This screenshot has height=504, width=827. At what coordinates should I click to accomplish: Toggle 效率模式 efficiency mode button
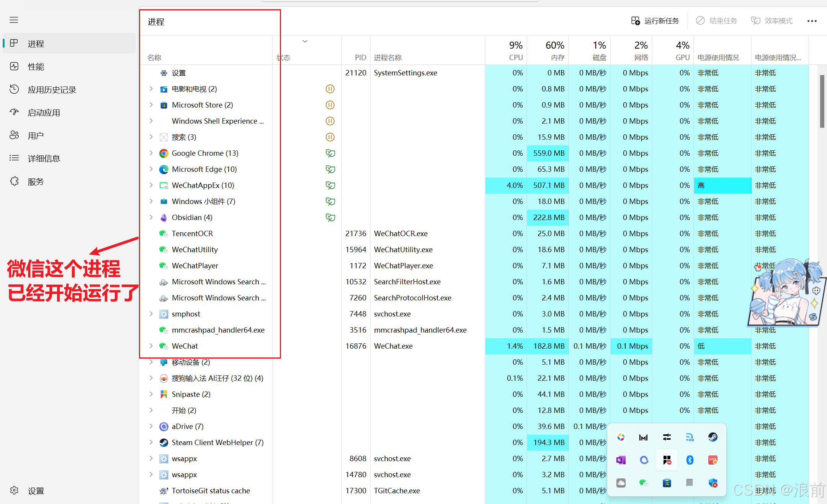pos(772,21)
